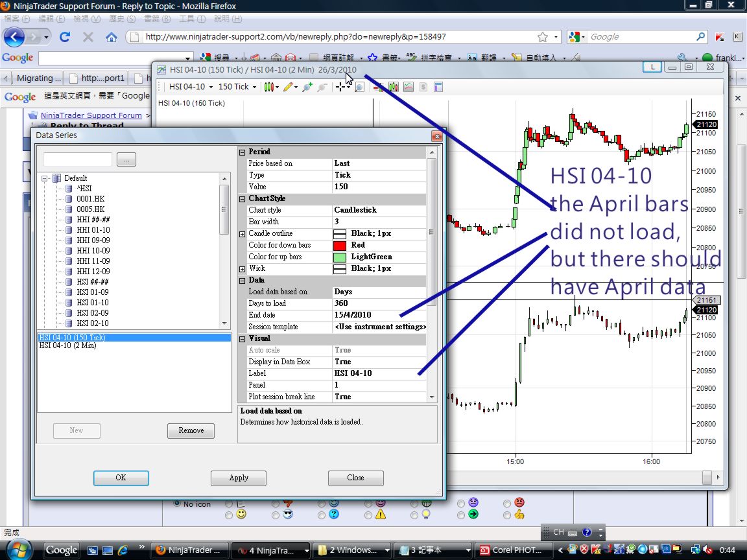Click the Close button in Data Series
The width and height of the screenshot is (747, 560).
click(x=355, y=478)
